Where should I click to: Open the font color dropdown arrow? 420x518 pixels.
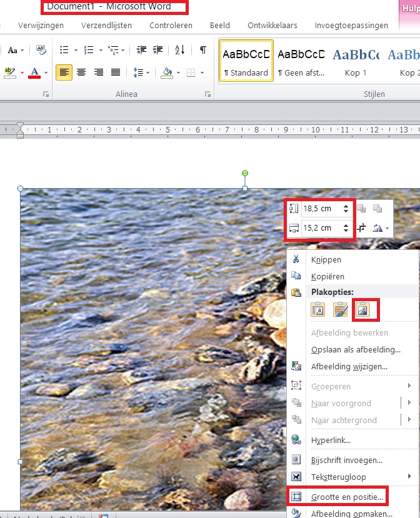coord(46,73)
